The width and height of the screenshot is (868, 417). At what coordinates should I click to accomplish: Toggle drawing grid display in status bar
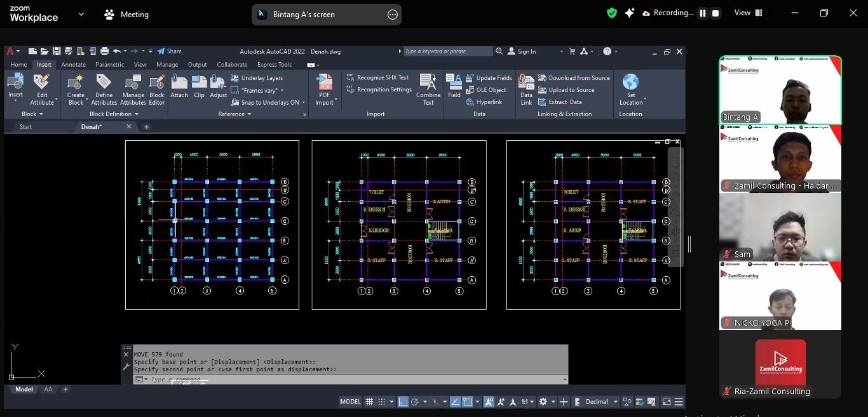[369, 402]
